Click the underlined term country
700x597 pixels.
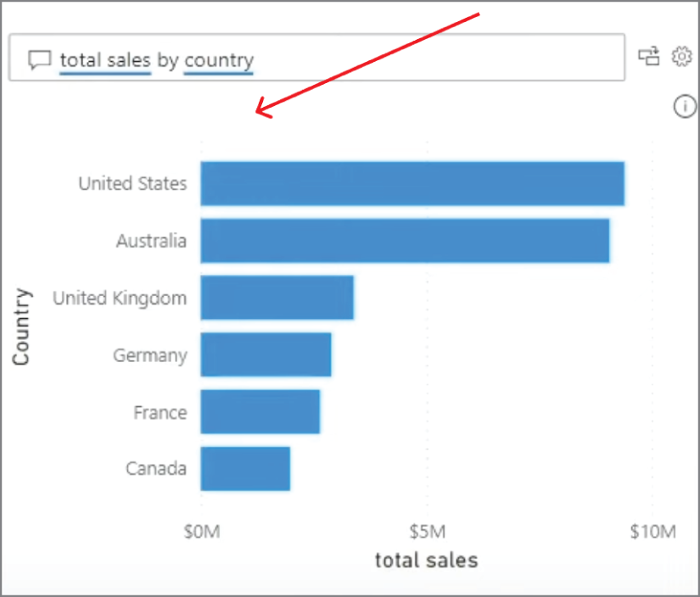click(x=219, y=59)
